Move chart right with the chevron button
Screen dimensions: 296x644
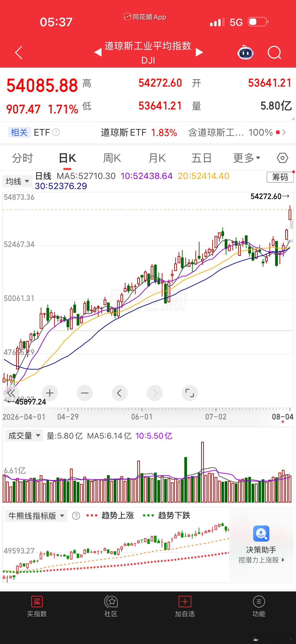[155, 393]
